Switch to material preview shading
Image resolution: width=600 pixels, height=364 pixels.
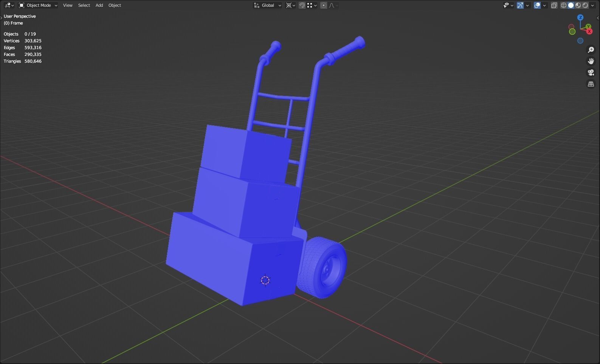pyautogui.click(x=578, y=5)
